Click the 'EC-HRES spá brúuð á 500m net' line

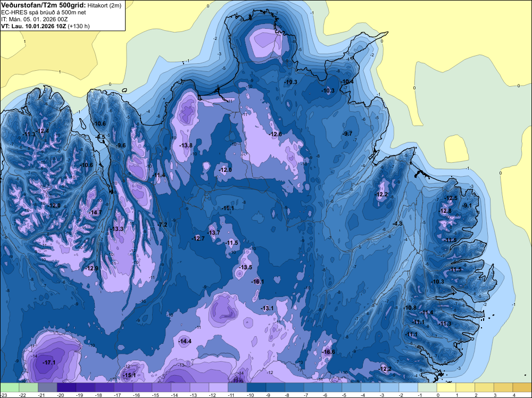[44, 12]
